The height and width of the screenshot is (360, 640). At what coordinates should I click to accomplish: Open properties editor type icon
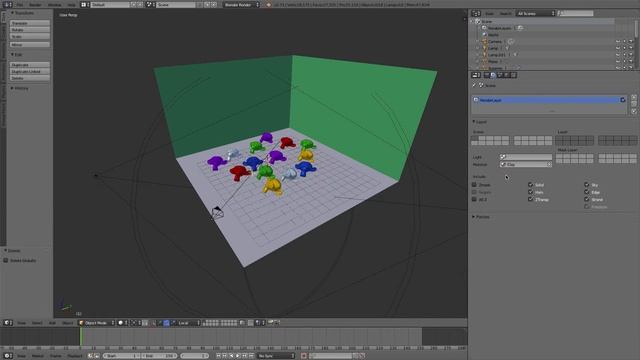point(476,75)
